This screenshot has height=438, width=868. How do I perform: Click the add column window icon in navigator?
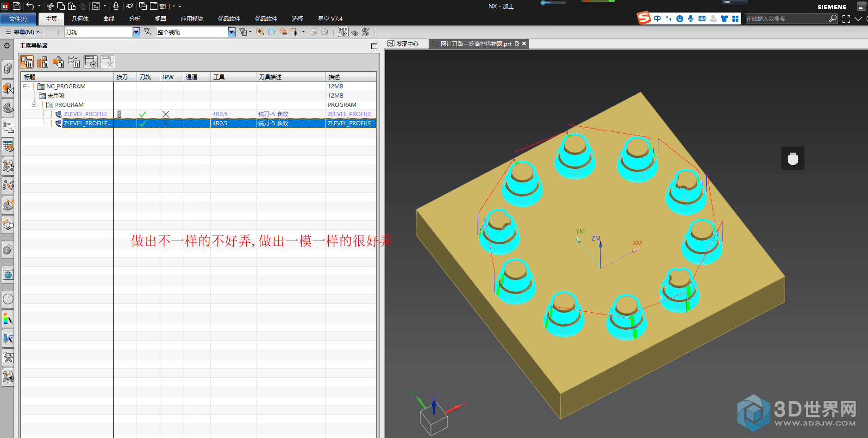pyautogui.click(x=90, y=62)
